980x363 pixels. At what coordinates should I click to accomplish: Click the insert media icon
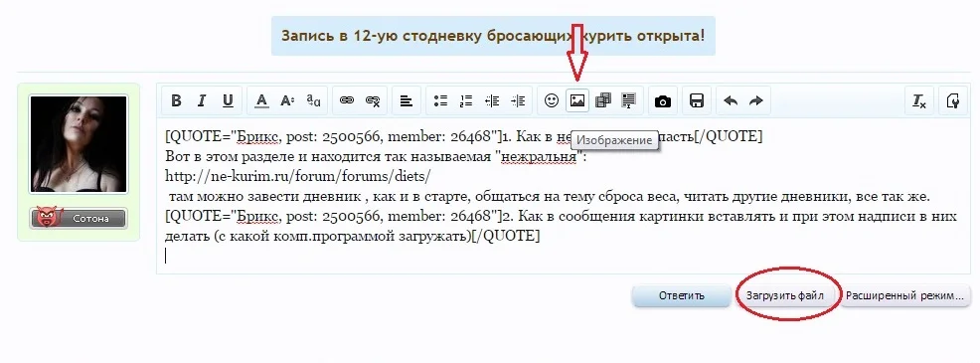tap(603, 100)
